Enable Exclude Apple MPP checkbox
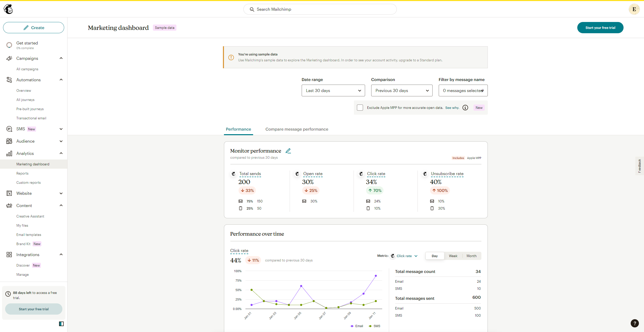The height and width of the screenshot is (332, 644). (x=360, y=108)
